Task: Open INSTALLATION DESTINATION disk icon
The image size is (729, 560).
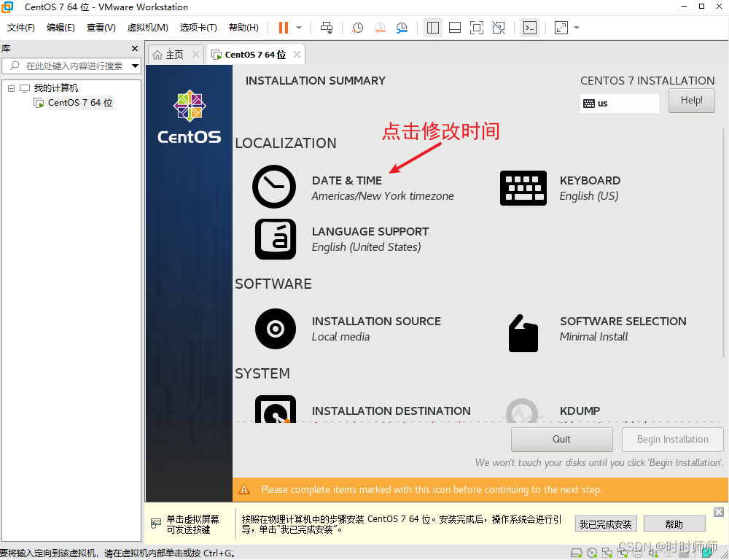Action: coord(276,409)
